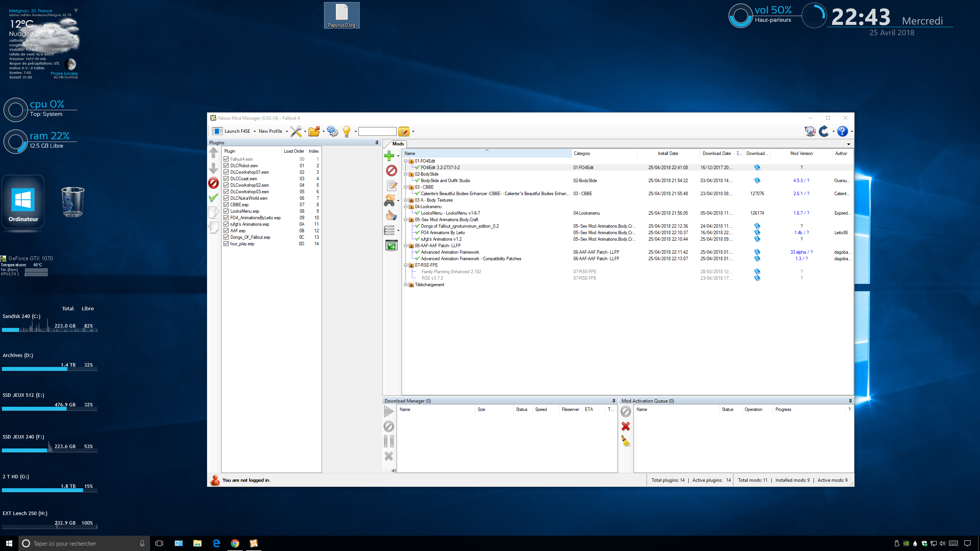Click the yellow lightbulb tips icon
The width and height of the screenshot is (980, 551).
tap(347, 131)
